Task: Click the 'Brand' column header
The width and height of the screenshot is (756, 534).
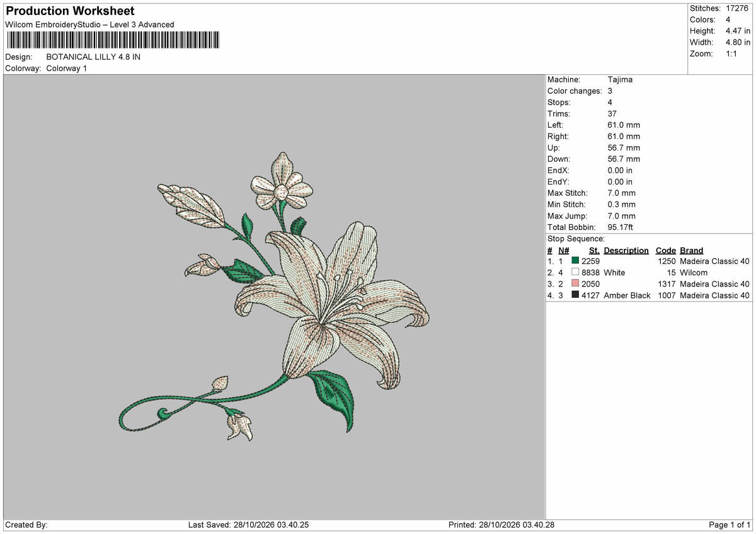Action: (692, 250)
